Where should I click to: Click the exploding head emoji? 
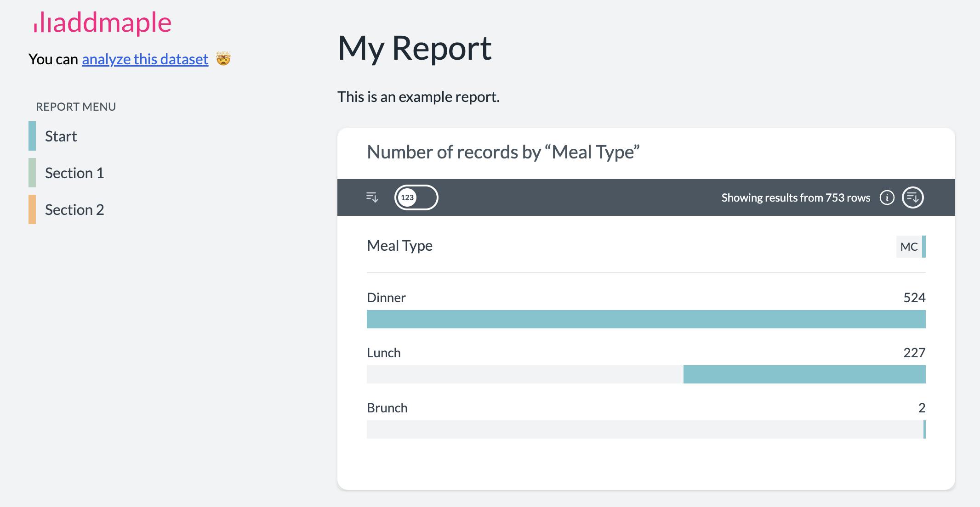(223, 59)
